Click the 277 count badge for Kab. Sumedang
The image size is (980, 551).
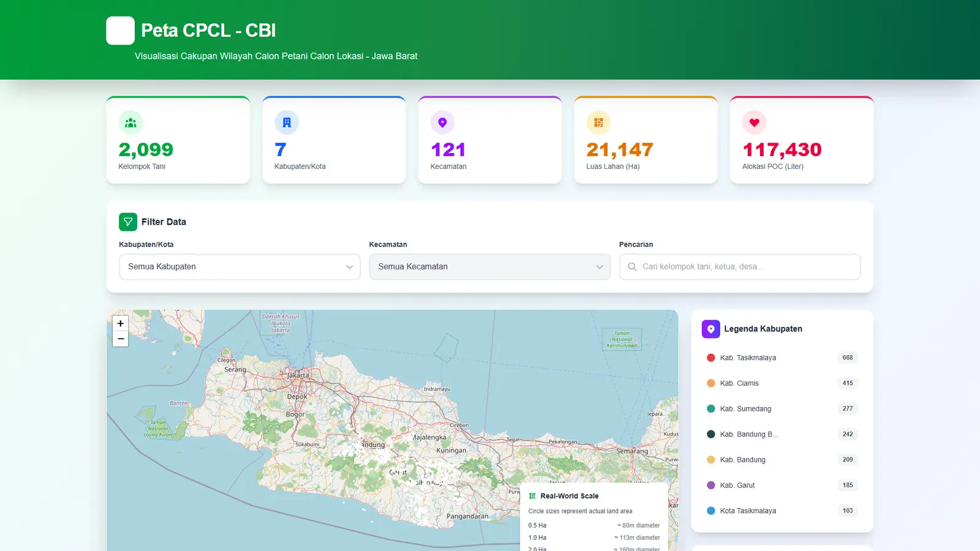point(848,408)
